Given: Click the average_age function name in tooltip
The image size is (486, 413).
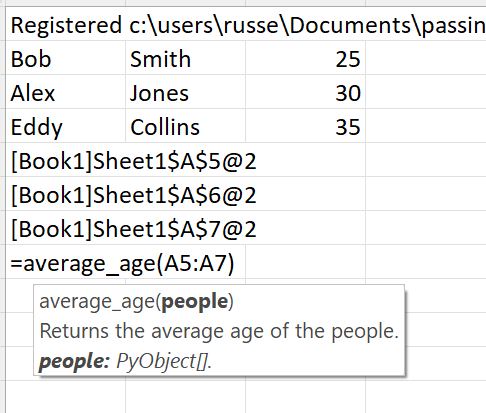Looking at the screenshot, I should click(99, 302).
